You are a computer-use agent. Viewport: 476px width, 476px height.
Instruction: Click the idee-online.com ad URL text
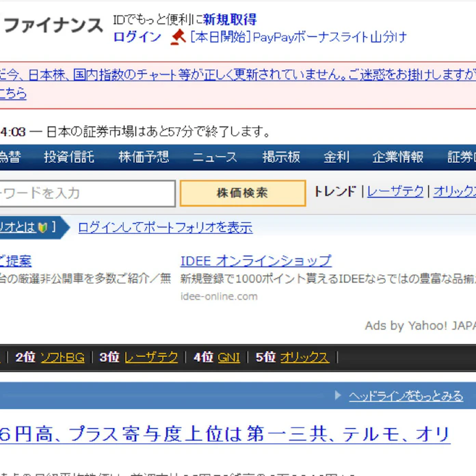pos(219,296)
